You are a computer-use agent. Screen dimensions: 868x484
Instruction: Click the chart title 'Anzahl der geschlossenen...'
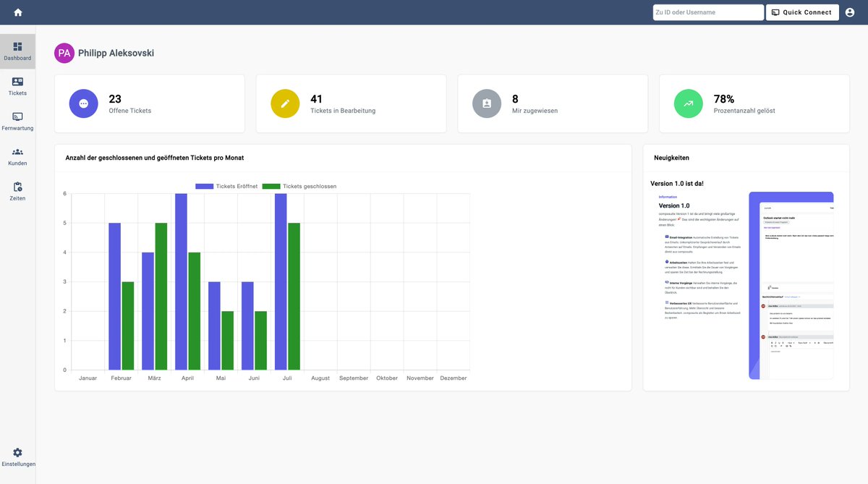pos(155,158)
